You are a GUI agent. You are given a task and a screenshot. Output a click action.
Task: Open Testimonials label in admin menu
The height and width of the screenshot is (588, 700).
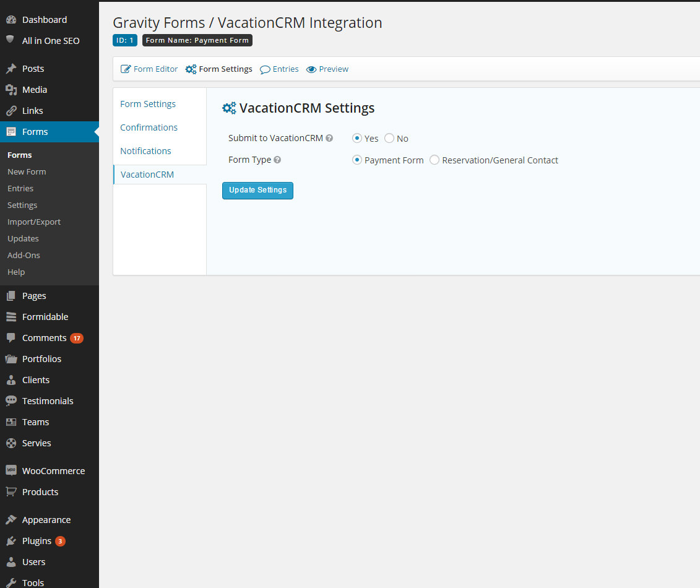click(x=48, y=401)
